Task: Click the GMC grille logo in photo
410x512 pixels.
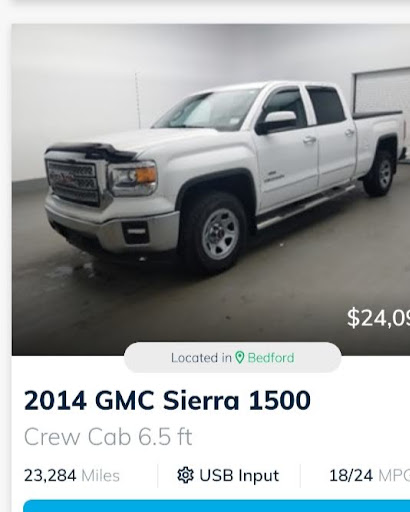Action: [x=64, y=179]
